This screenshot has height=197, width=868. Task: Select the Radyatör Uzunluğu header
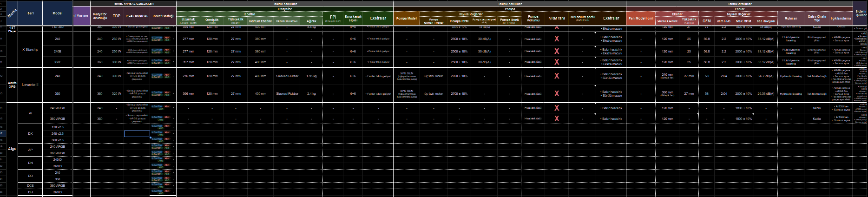[100, 16]
